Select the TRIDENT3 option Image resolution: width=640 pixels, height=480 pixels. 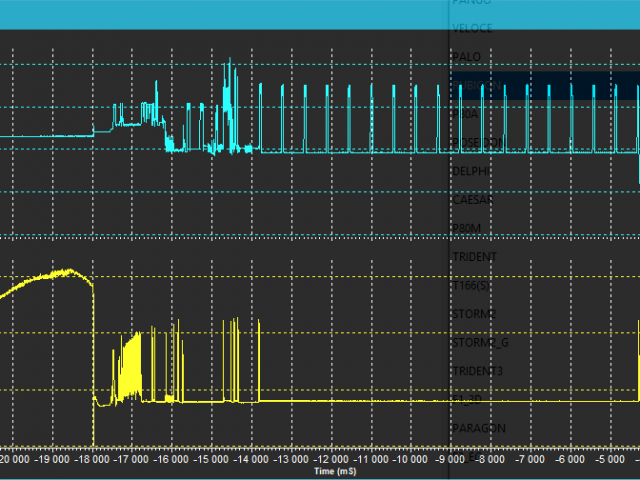coord(478,372)
